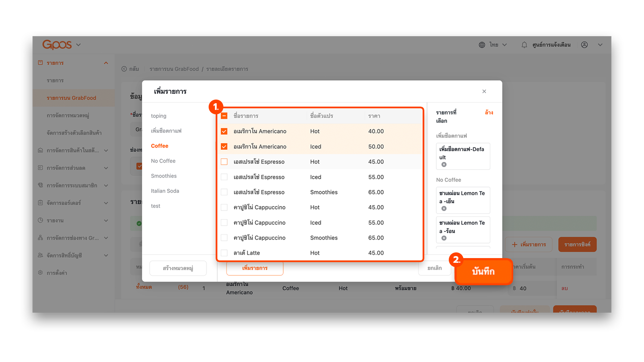This screenshot has width=644, height=362.
Task: Click the บันทึก save button
Action: click(x=483, y=271)
